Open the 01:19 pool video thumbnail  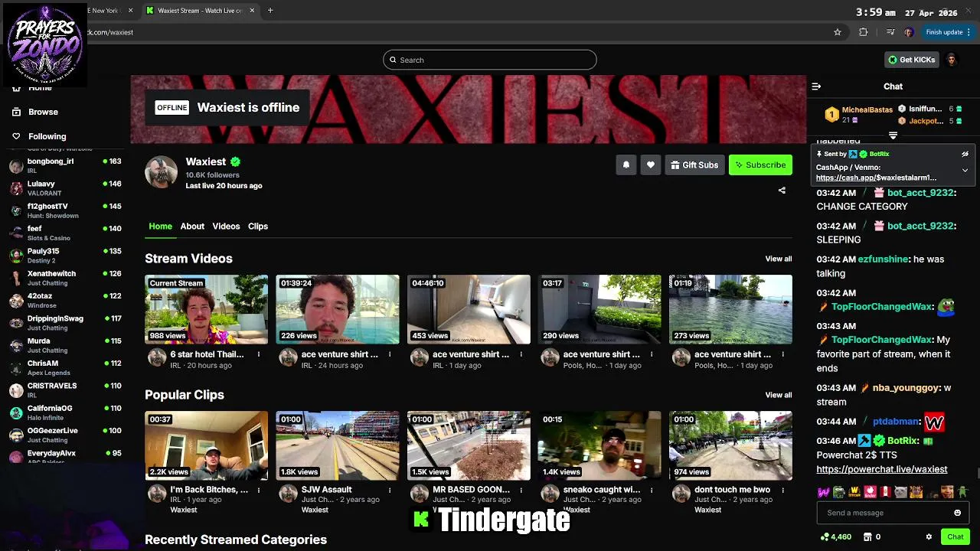(x=730, y=309)
